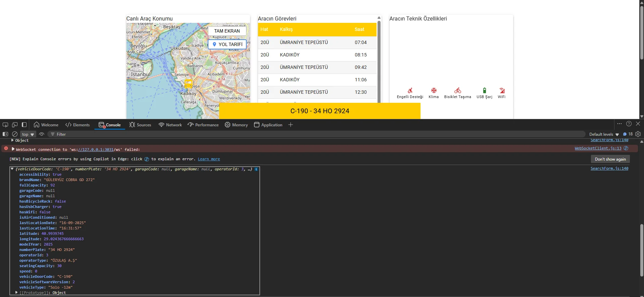Open DevTools help question mark icon
The width and height of the screenshot is (644, 297).
pyautogui.click(x=629, y=124)
